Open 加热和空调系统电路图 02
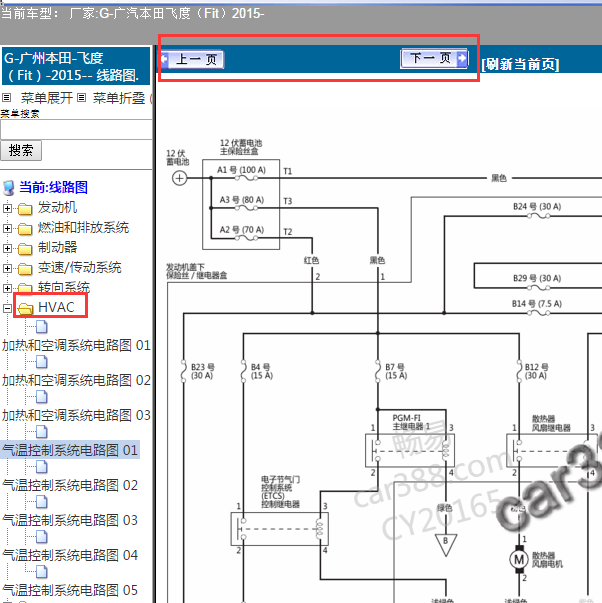The width and height of the screenshot is (602, 603). [x=76, y=380]
